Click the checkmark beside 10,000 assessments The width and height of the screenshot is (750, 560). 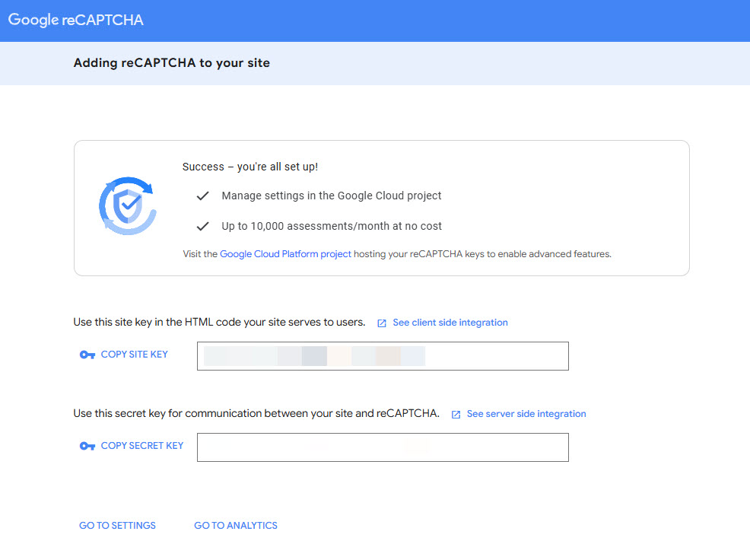click(202, 226)
